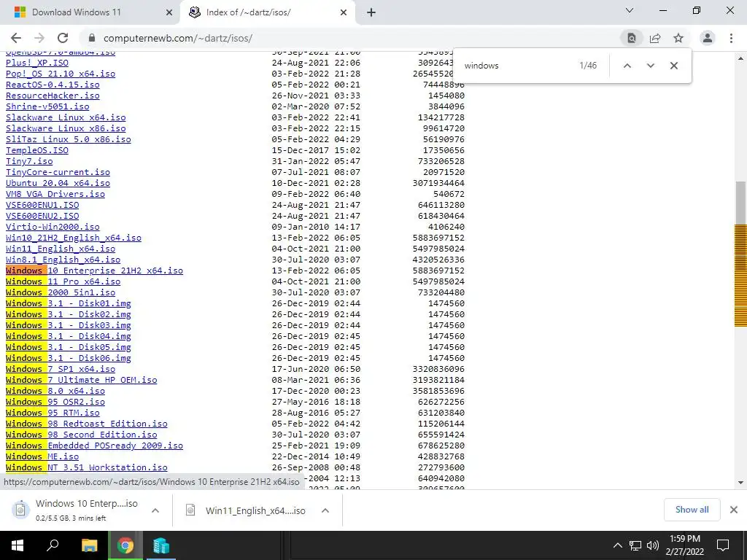The image size is (747, 560).
Task: Select the Index of /~dartz/isos/ tab
Action: pyautogui.click(x=267, y=13)
